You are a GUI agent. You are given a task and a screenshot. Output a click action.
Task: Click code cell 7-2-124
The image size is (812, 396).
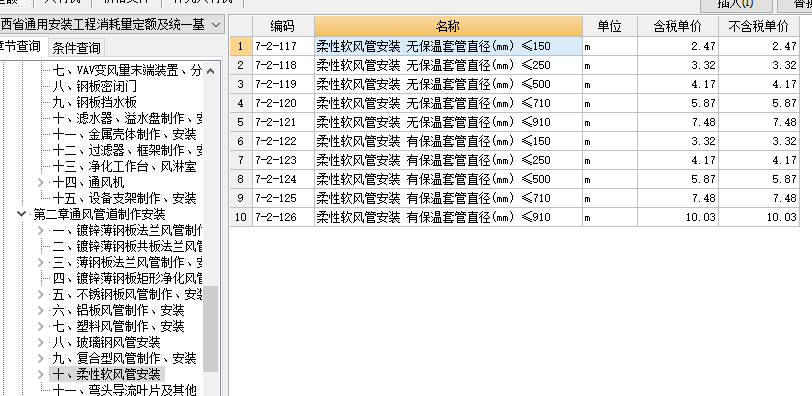[x=283, y=179]
